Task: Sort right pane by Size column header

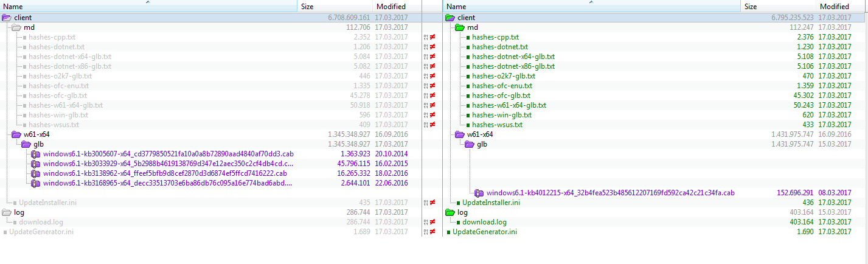Action: pyautogui.click(x=751, y=7)
